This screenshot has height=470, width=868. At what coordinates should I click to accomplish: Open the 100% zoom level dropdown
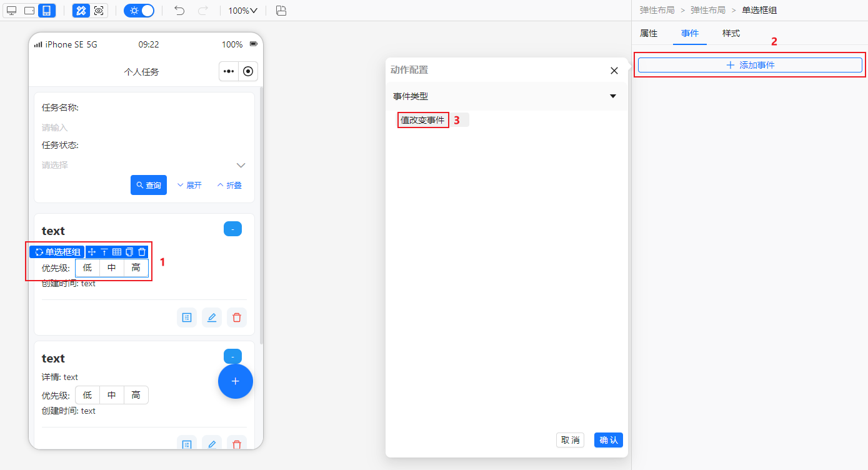click(x=242, y=11)
